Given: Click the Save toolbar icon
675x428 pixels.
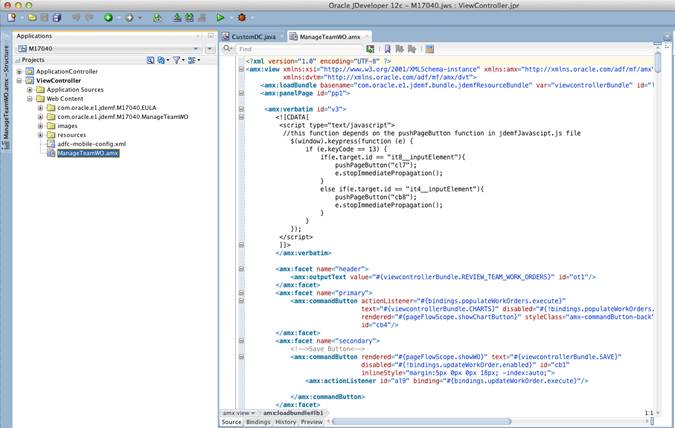Looking at the screenshot, I should (44, 18).
